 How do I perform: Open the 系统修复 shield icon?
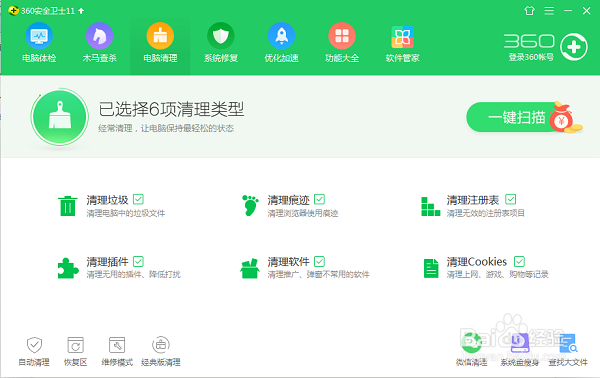pyautogui.click(x=221, y=36)
